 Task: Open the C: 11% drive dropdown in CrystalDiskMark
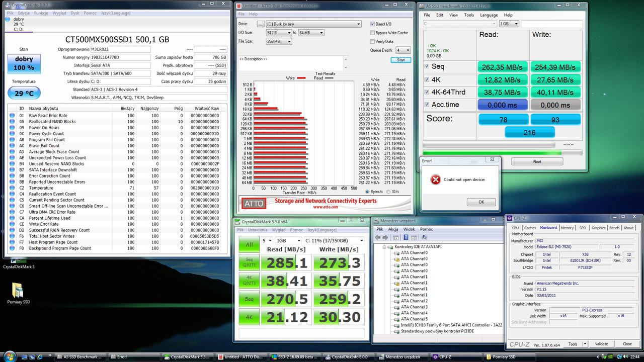334,241
